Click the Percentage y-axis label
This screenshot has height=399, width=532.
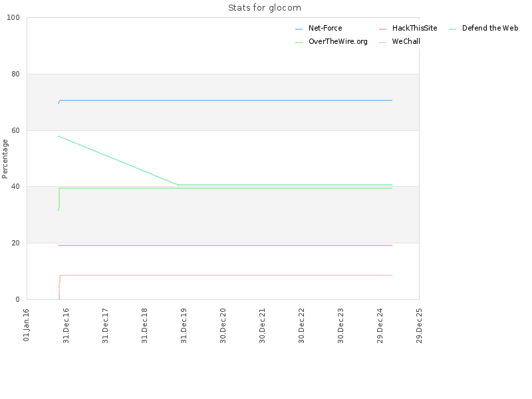click(5, 159)
